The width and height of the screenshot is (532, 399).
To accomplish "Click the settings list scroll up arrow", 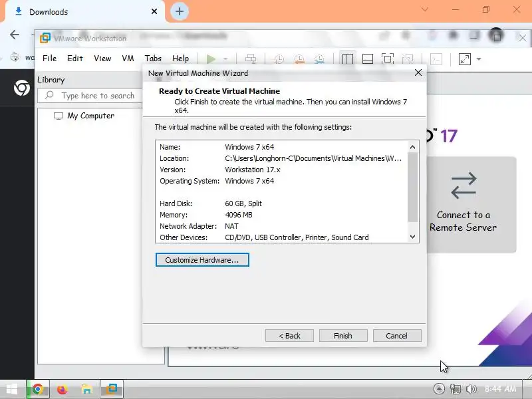I will 412,147.
